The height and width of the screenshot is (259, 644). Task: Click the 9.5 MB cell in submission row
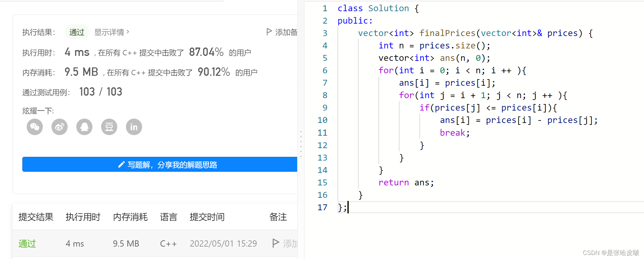point(126,243)
